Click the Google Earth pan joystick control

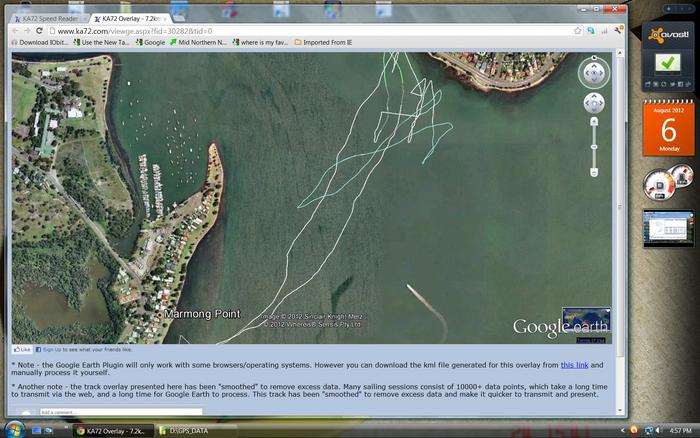[593, 103]
